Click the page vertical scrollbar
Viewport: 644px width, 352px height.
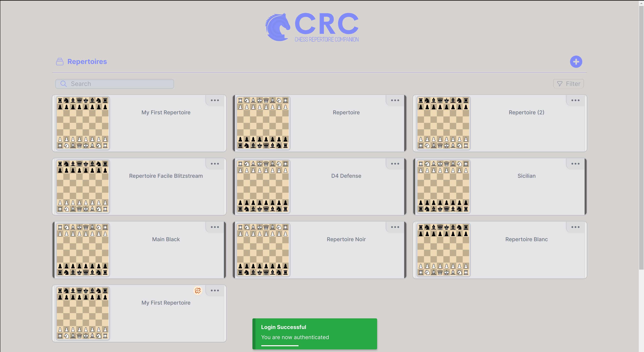tap(641, 137)
